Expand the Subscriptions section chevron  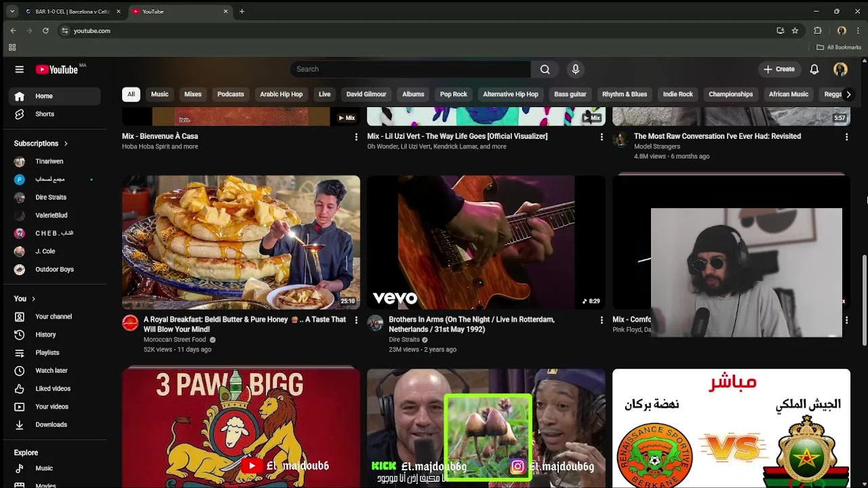(x=66, y=144)
